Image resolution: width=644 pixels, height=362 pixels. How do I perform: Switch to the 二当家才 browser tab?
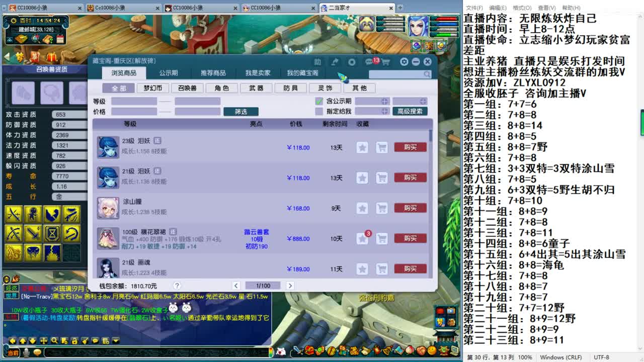pyautogui.click(x=357, y=8)
